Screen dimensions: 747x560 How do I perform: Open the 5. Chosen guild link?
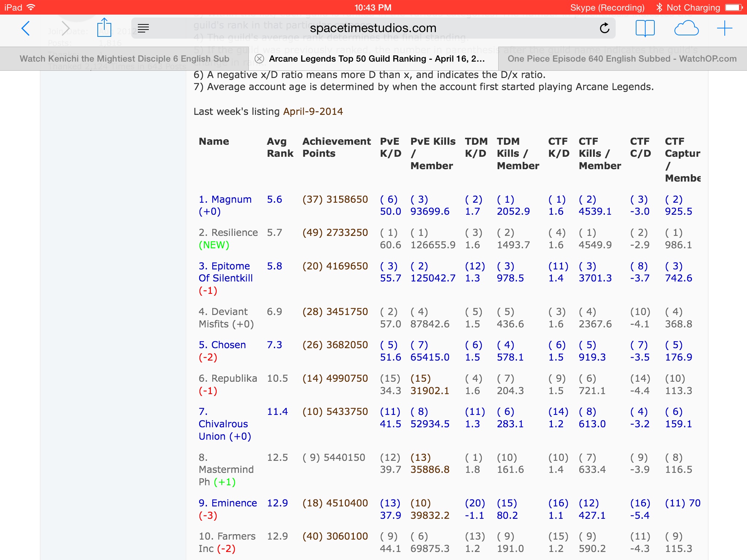(222, 351)
